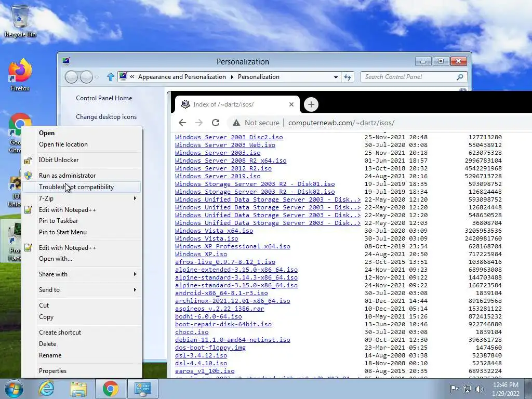Click Chrome's forward arrow

tap(199, 123)
